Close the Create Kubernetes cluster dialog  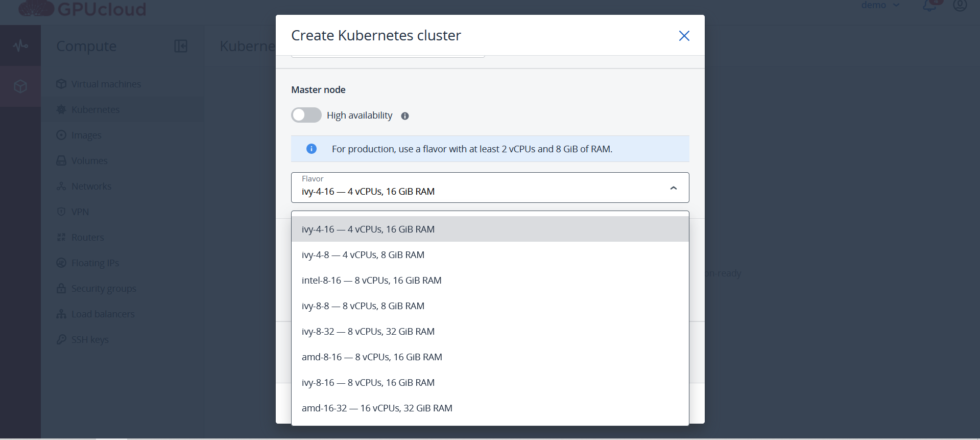tap(684, 36)
